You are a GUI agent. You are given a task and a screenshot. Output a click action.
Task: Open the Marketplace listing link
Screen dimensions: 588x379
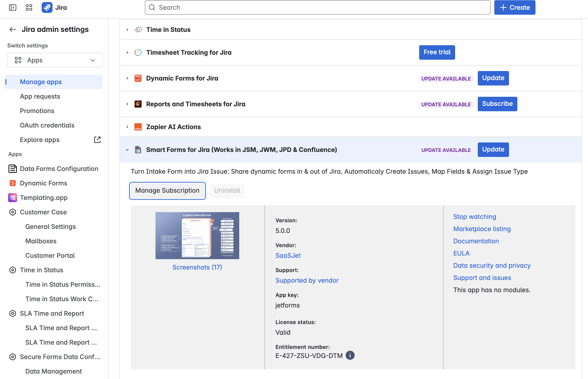click(x=482, y=229)
